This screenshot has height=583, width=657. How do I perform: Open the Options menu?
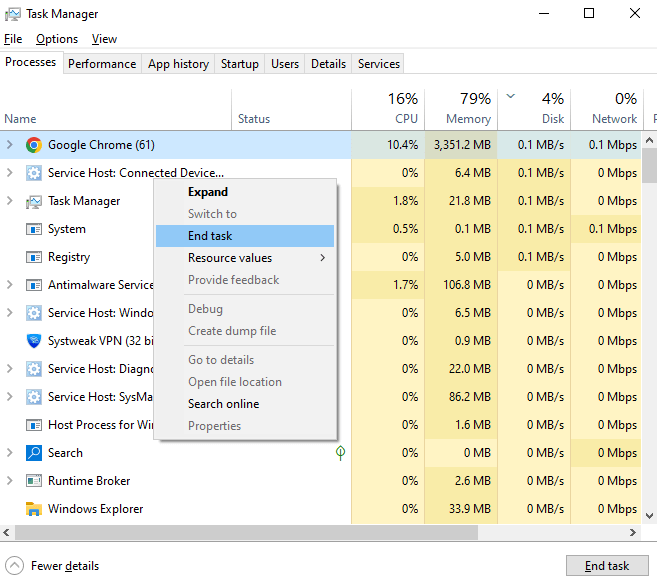(x=56, y=39)
